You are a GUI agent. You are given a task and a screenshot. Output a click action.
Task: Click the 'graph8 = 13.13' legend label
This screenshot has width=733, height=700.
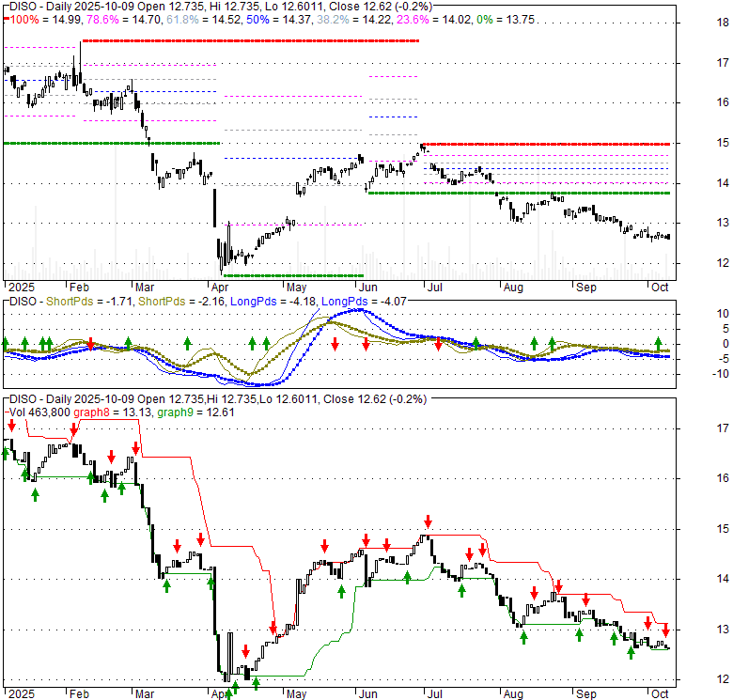(x=112, y=412)
